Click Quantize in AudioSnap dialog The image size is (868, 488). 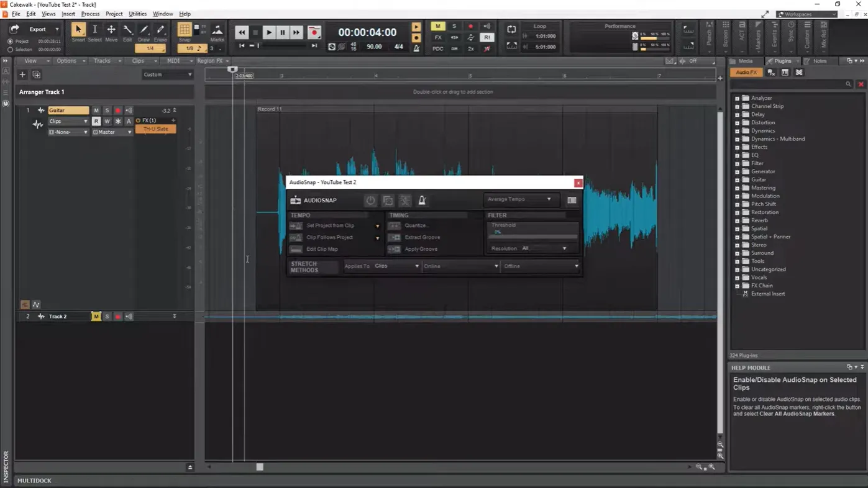(416, 226)
